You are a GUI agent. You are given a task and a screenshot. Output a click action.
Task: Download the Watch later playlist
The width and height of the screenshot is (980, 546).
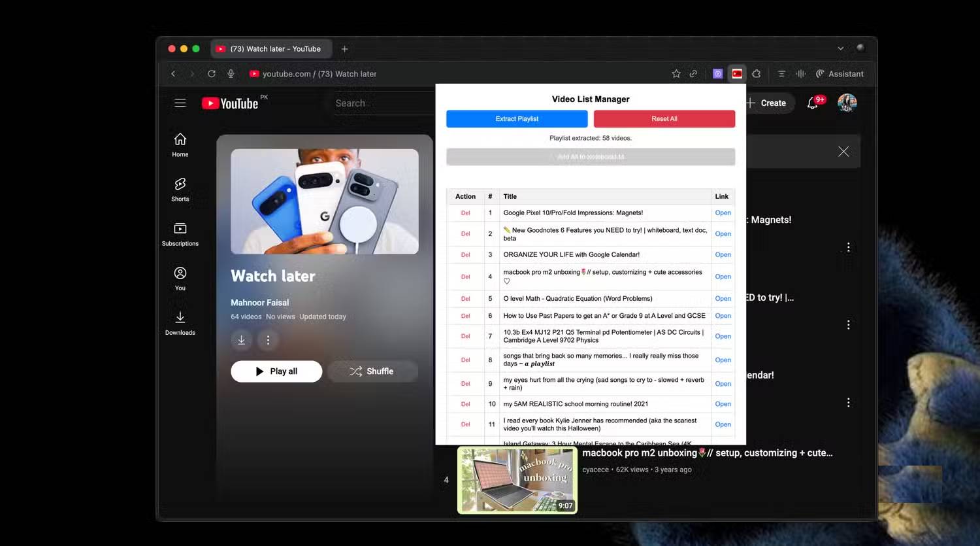tap(241, 340)
